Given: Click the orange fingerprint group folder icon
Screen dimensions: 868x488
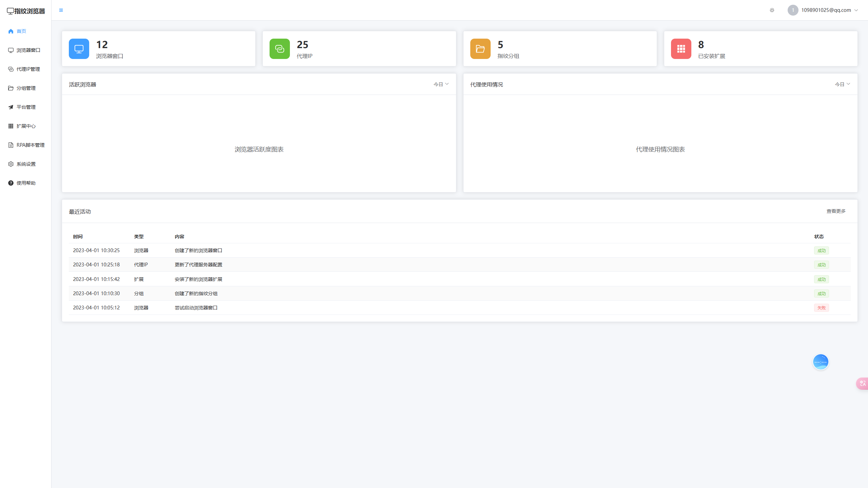Looking at the screenshot, I should (x=480, y=49).
